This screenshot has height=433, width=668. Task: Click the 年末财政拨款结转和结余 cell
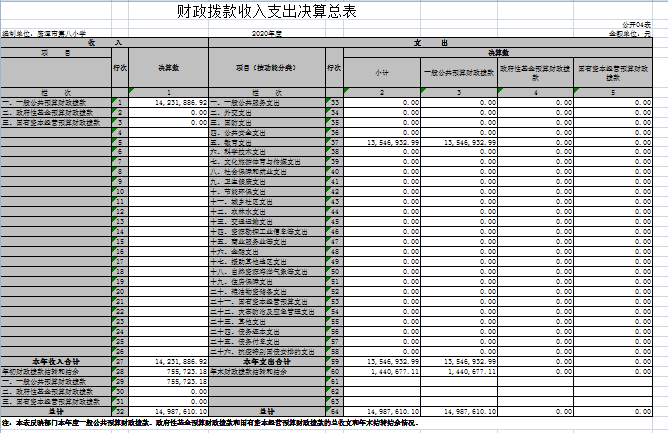(267, 372)
